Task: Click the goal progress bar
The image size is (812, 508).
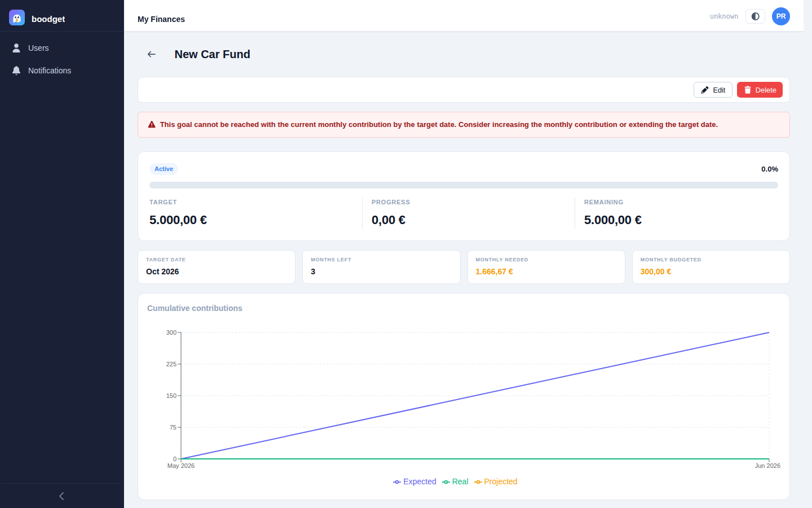Action: point(464,185)
